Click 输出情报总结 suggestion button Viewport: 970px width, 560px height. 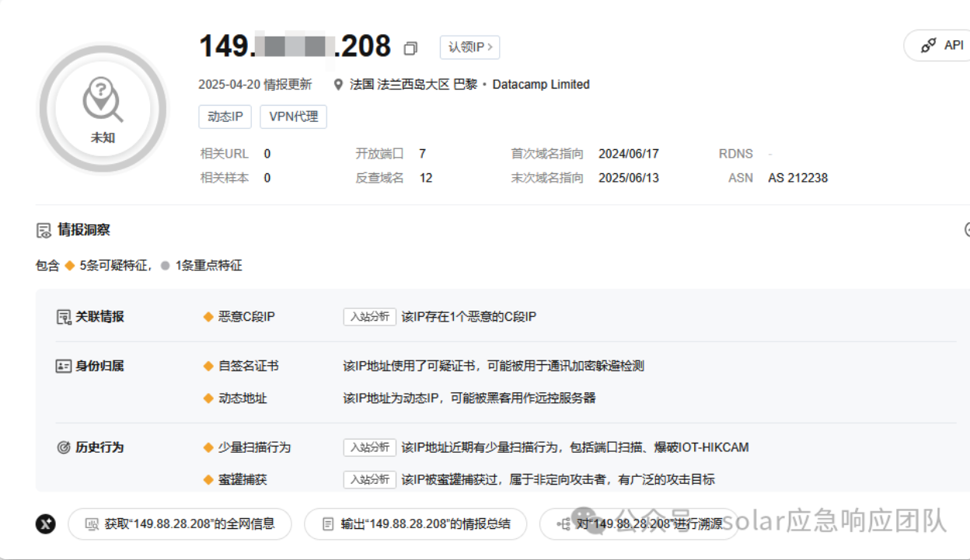pos(415,524)
